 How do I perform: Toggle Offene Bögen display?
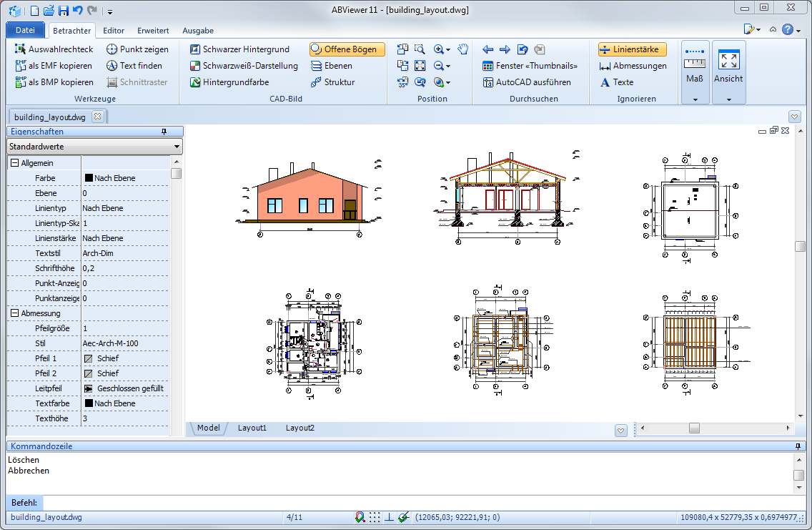coord(347,49)
